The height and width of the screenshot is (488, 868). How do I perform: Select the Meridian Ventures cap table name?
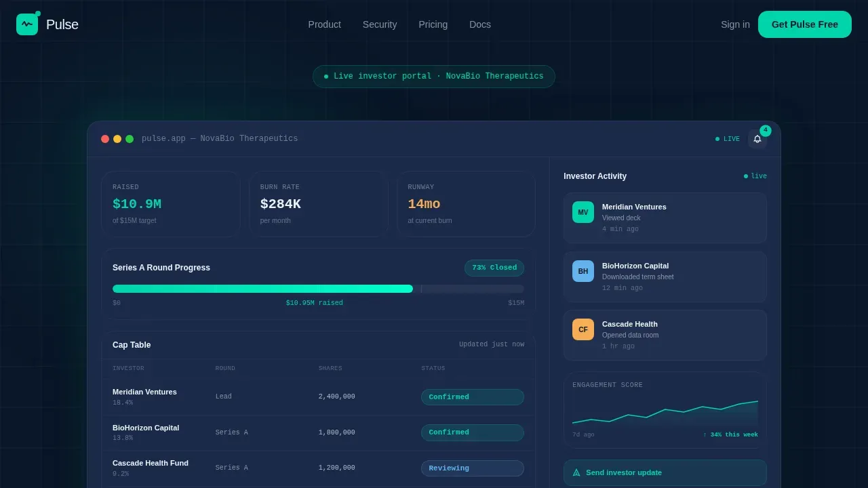pos(144,392)
